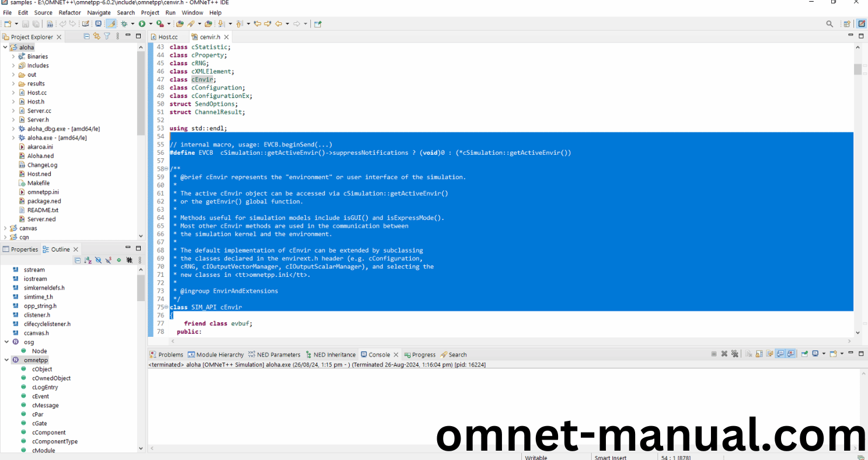
Task: Open the Refactor menu
Action: (69, 12)
